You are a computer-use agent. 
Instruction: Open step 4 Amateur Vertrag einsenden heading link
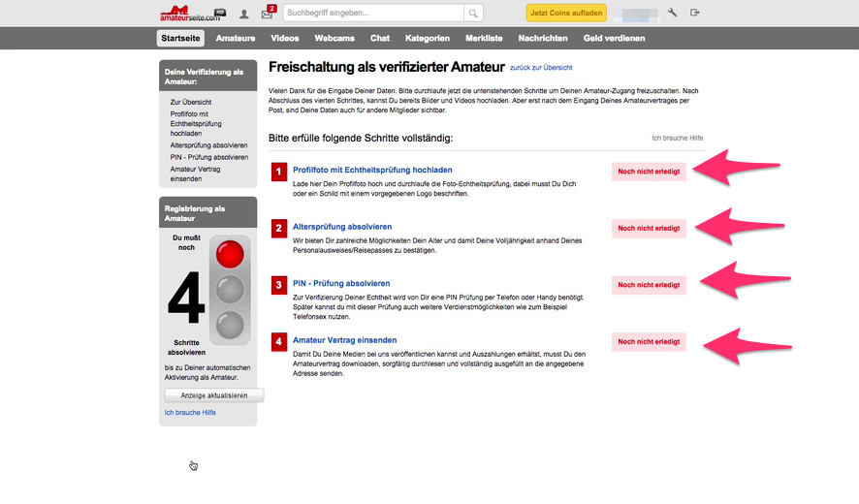[344, 340]
